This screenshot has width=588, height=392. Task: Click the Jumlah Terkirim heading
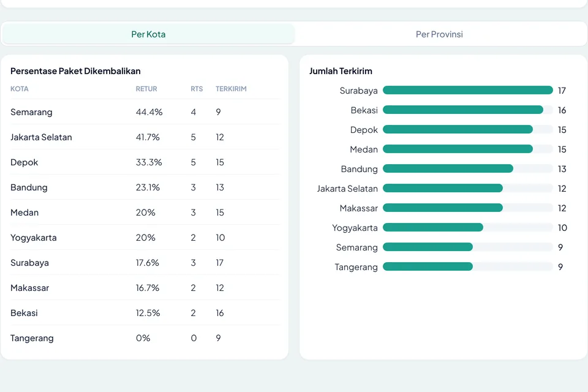pos(341,71)
